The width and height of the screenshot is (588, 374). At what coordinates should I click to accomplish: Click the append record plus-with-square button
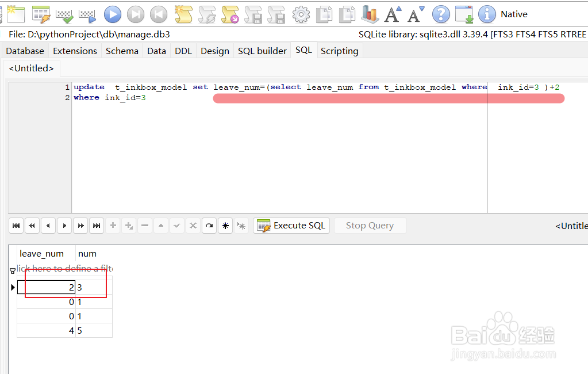point(129,226)
